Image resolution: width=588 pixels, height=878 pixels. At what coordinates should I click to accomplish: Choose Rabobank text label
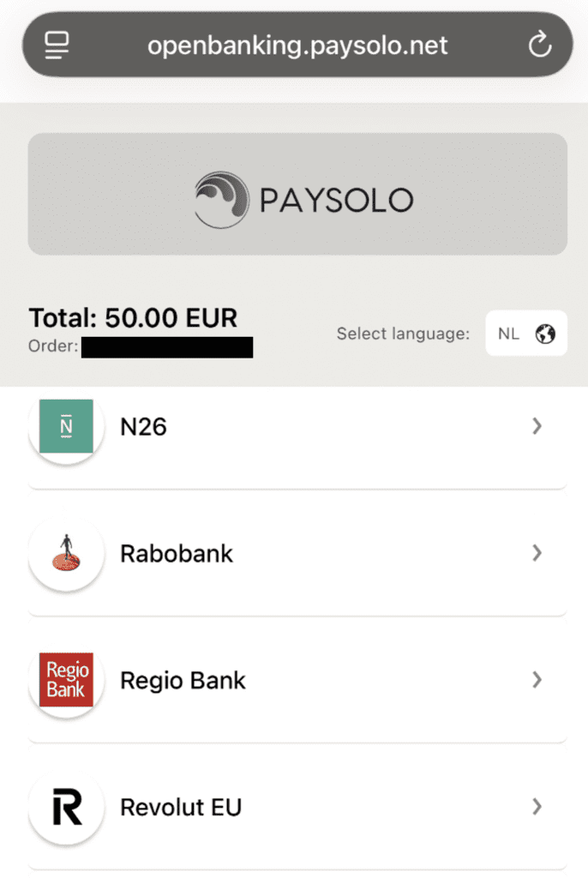pyautogui.click(x=177, y=554)
